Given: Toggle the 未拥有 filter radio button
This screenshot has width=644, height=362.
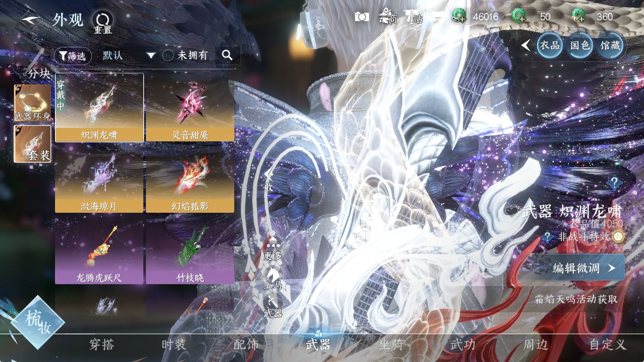Looking at the screenshot, I should [x=168, y=56].
